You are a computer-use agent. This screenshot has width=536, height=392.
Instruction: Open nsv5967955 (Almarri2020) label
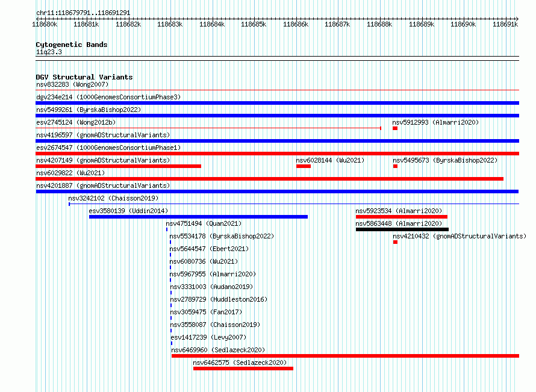[x=213, y=274]
